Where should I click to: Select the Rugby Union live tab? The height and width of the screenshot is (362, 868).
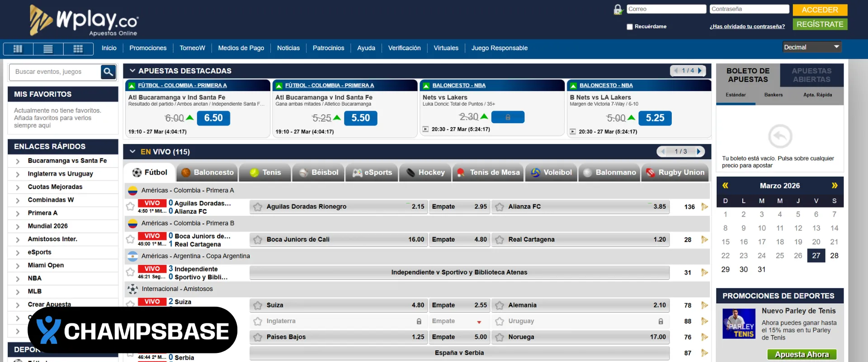click(674, 172)
